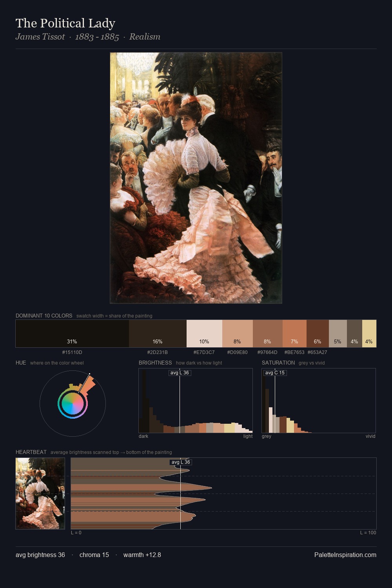Viewport: 392px width, 588px height.
Task: Click the 'chroma 15' footer stat
Action: point(94,555)
